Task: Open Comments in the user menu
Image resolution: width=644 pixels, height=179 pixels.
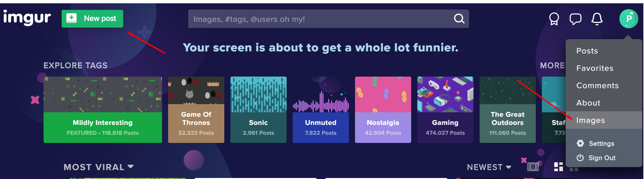Action: [597, 86]
